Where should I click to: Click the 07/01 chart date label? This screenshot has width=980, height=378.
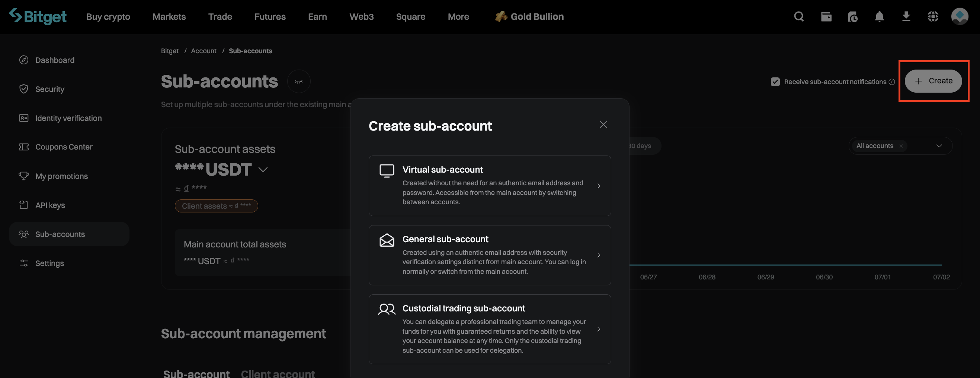[x=882, y=277]
